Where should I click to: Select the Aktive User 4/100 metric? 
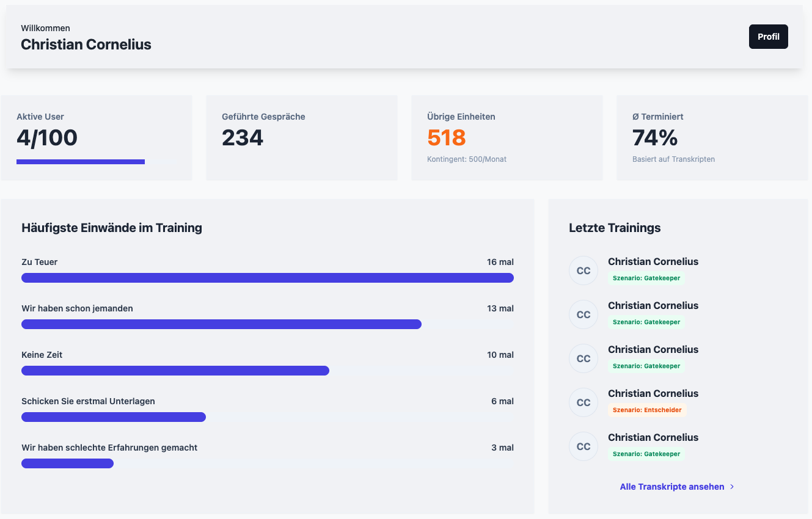(46, 137)
